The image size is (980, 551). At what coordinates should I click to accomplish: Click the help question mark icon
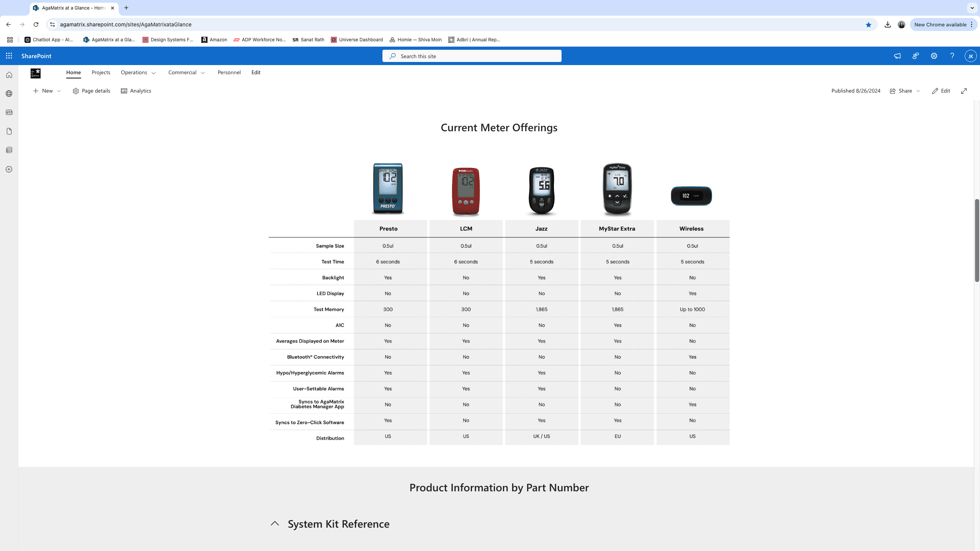(952, 56)
